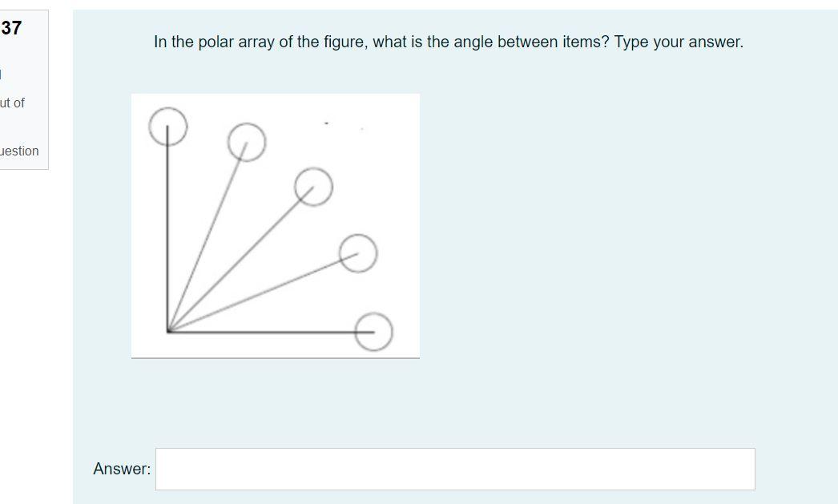The height and width of the screenshot is (504, 838).
Task: Select the question text about polar array angle
Action: pyautogui.click(x=448, y=41)
